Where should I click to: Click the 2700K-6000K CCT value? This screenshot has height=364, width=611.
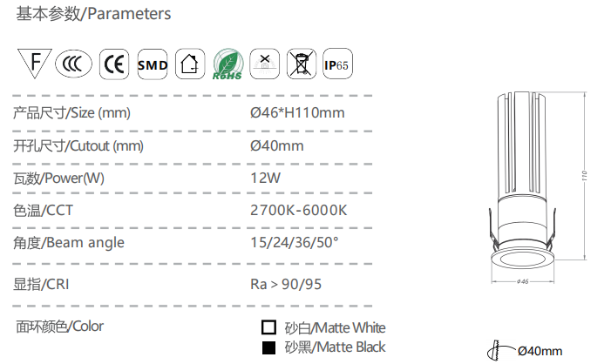tap(299, 210)
